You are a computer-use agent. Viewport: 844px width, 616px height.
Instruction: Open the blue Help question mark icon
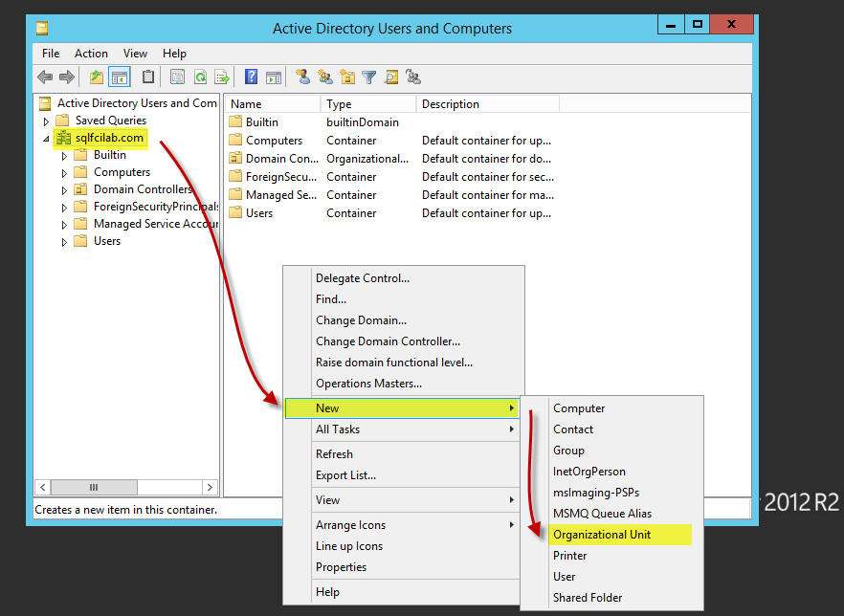tap(251, 77)
